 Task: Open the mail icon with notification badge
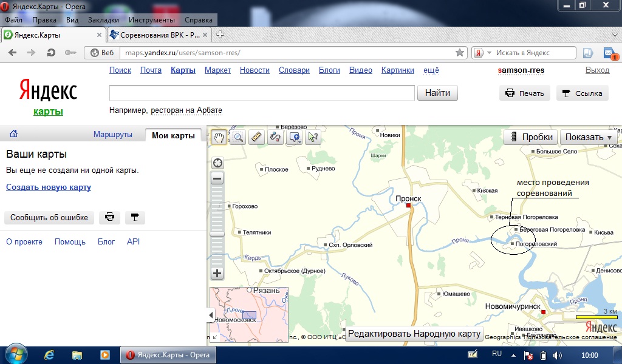609,53
